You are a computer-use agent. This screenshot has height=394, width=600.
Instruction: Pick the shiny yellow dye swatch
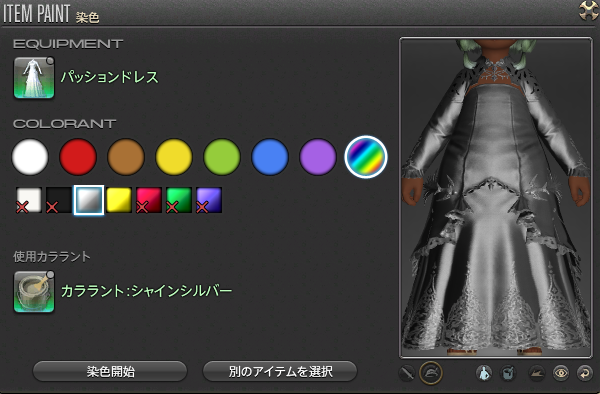point(119,200)
